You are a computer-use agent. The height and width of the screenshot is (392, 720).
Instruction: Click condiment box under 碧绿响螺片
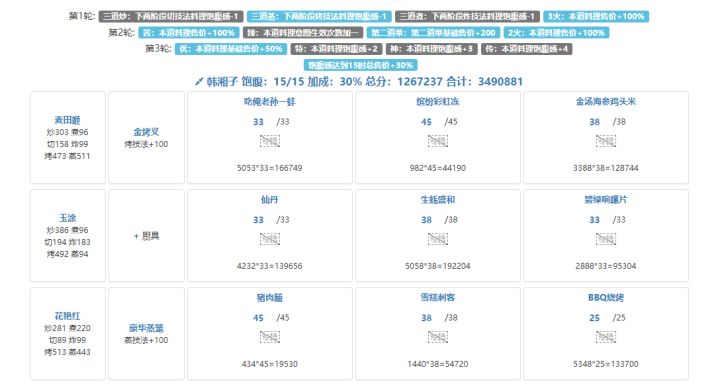606,239
